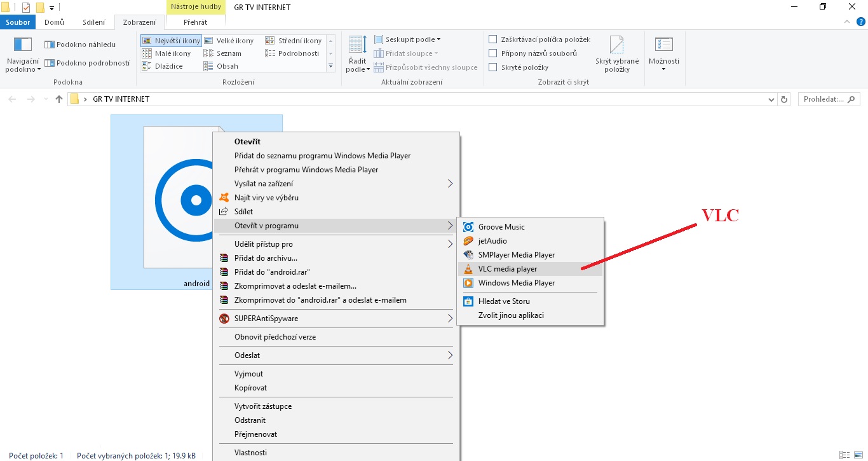Click the Back navigation arrow
The width and height of the screenshot is (868, 461).
[x=13, y=99]
